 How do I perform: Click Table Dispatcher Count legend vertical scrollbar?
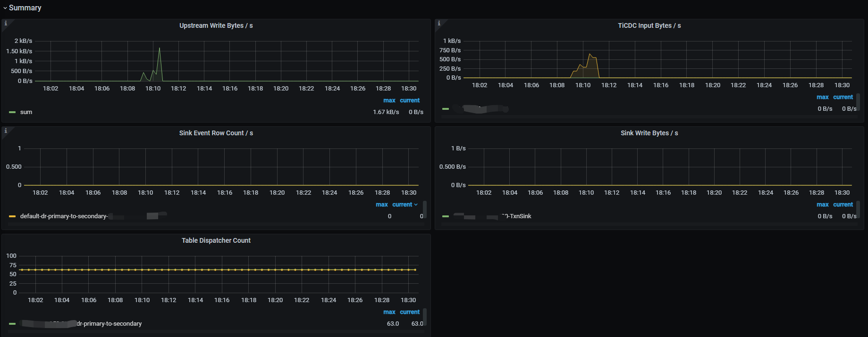pos(425,317)
